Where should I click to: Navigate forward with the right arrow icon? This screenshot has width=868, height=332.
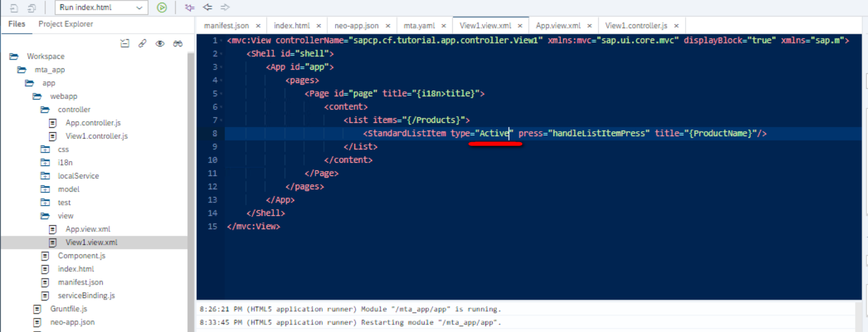click(225, 7)
